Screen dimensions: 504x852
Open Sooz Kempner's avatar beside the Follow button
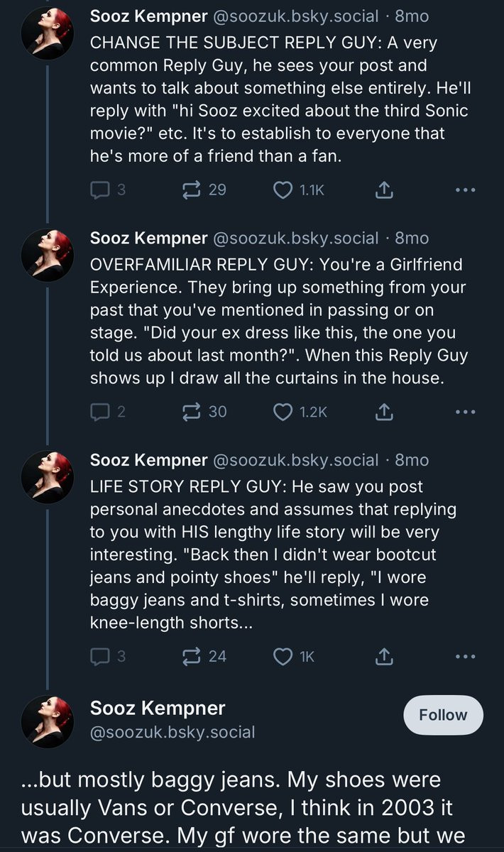click(x=48, y=721)
